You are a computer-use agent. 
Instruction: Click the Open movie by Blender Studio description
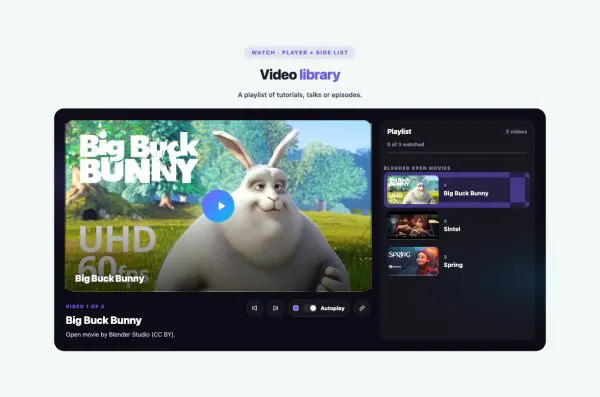coord(120,335)
